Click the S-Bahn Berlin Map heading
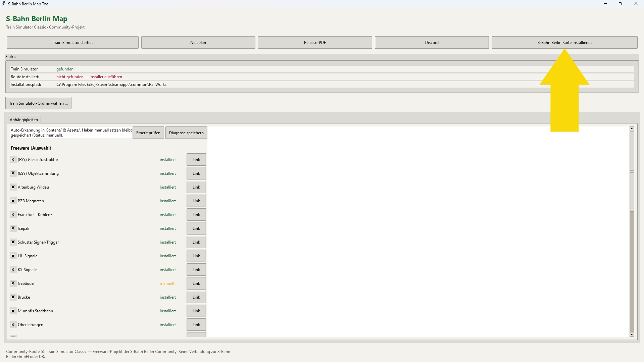 [37, 19]
